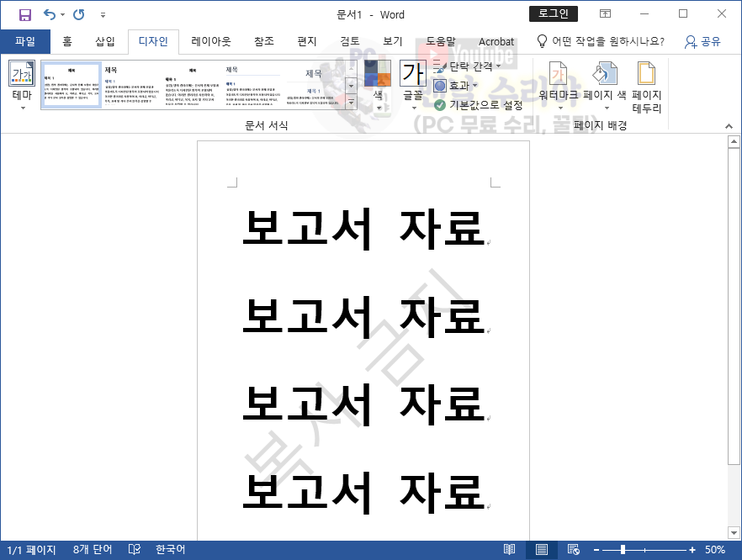Click the vertical scrollbar track
Viewport: 742px width, 560px height.
[x=734, y=495]
